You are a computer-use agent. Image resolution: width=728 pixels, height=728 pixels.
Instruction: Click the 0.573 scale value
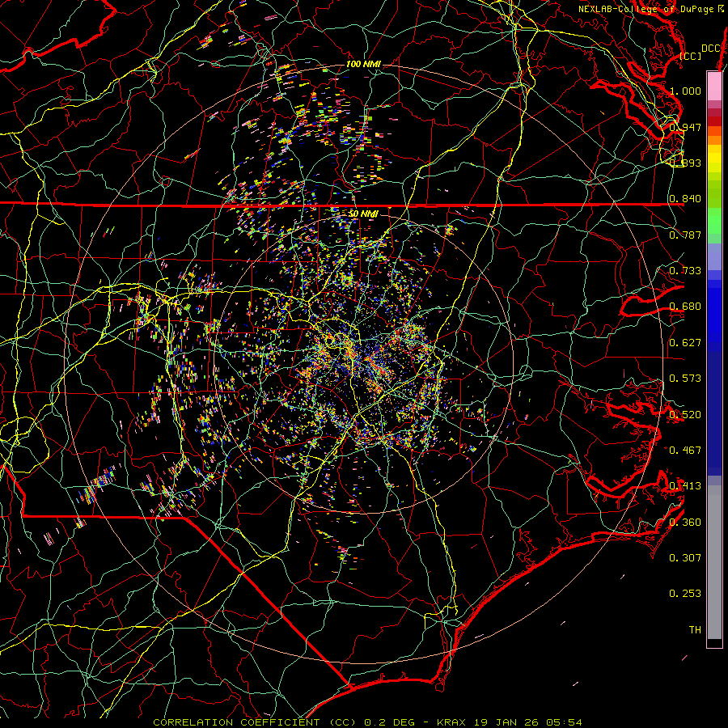[x=685, y=379]
